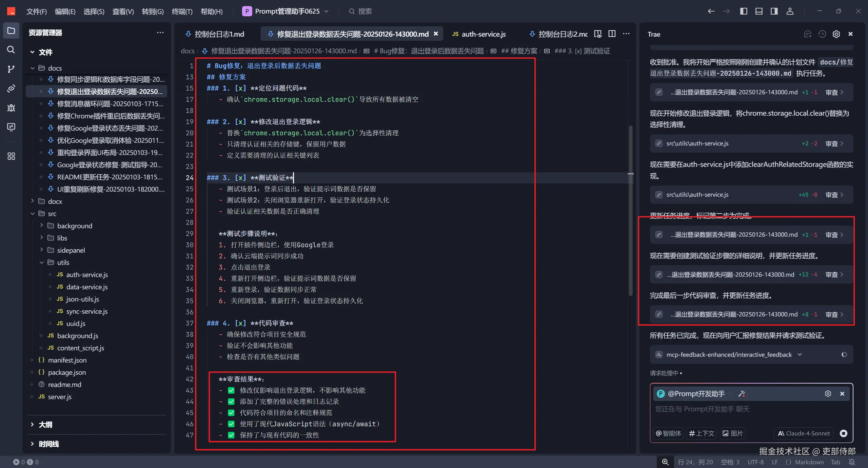
Task: Click the #上下文 button
Action: point(702,433)
